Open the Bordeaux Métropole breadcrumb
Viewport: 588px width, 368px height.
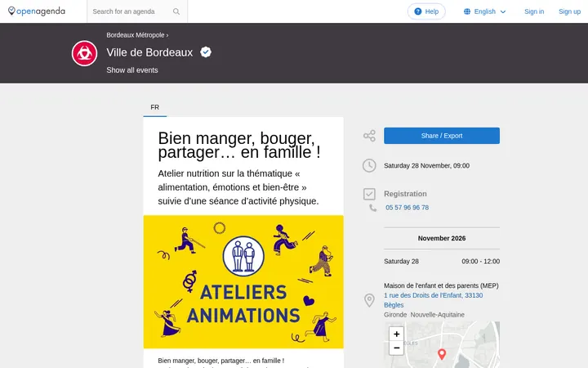click(136, 35)
